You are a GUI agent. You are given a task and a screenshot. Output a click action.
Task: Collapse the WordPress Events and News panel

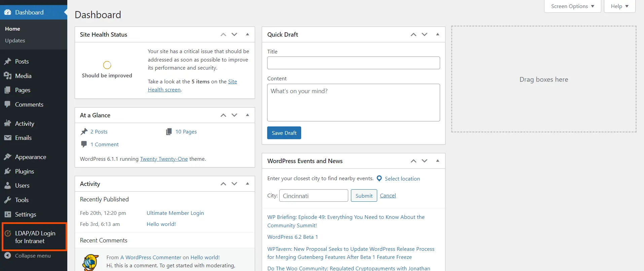[x=438, y=161]
